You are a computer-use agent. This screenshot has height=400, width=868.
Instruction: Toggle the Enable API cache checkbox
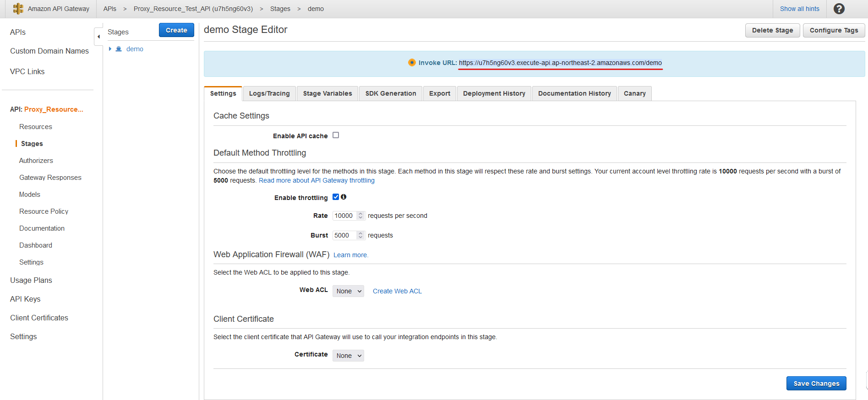coord(336,135)
